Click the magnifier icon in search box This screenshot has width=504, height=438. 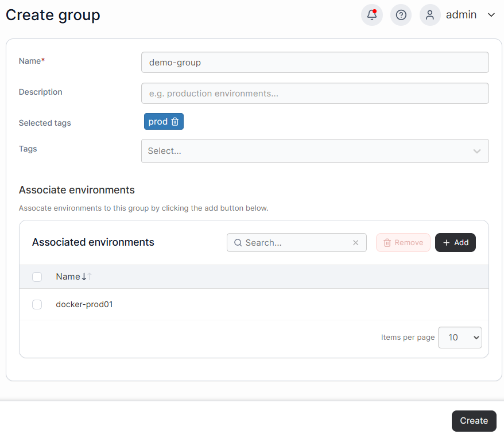pyautogui.click(x=238, y=243)
